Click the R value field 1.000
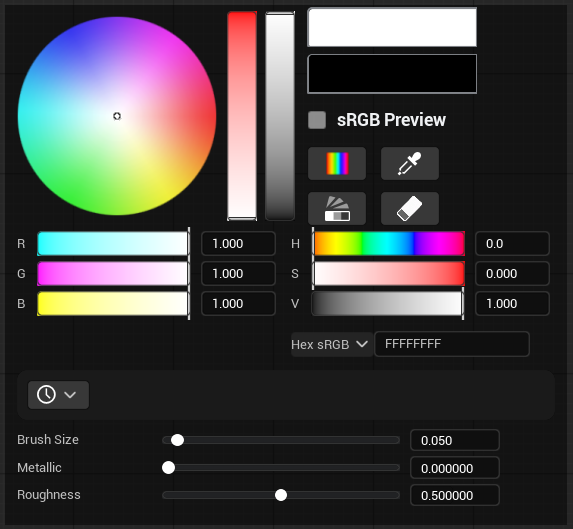 click(238, 243)
